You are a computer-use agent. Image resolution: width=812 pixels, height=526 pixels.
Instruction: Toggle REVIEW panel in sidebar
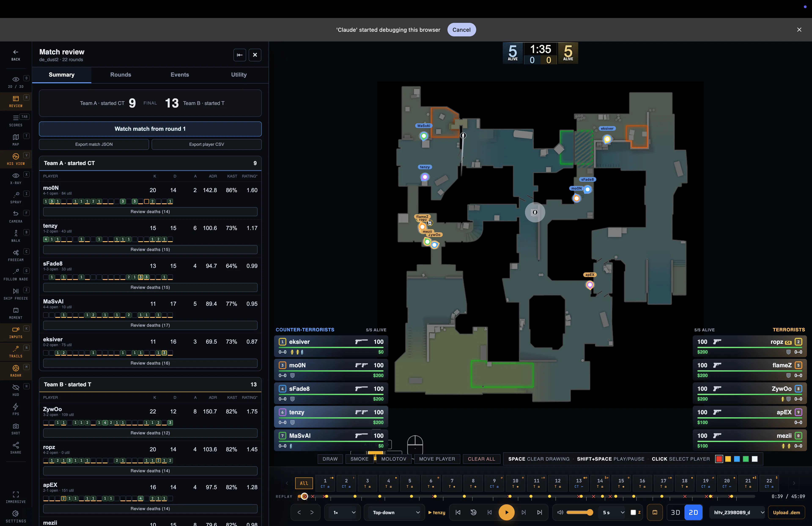16,101
